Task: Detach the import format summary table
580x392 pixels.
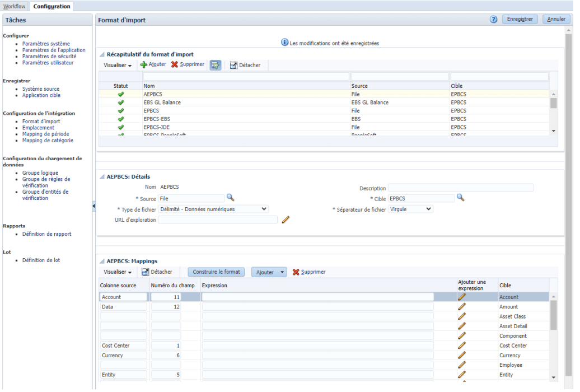Action: coord(245,65)
